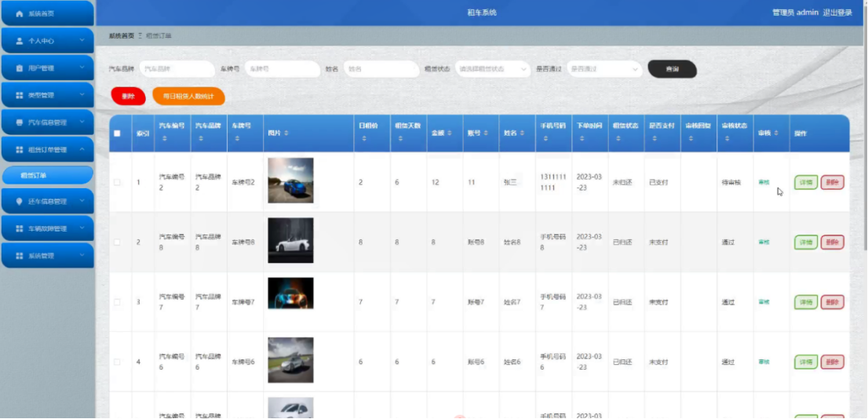Open the 系统管理 menu
868x419 pixels.
point(48,256)
